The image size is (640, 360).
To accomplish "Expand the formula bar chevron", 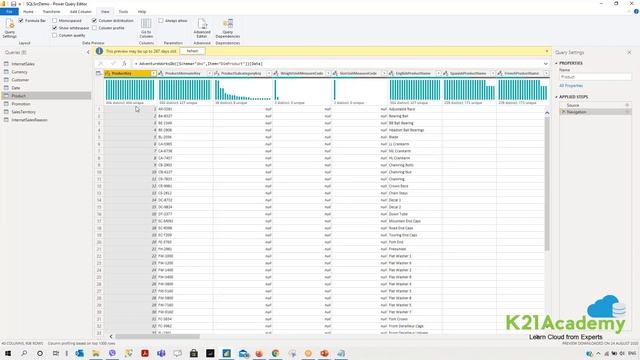I will point(546,64).
